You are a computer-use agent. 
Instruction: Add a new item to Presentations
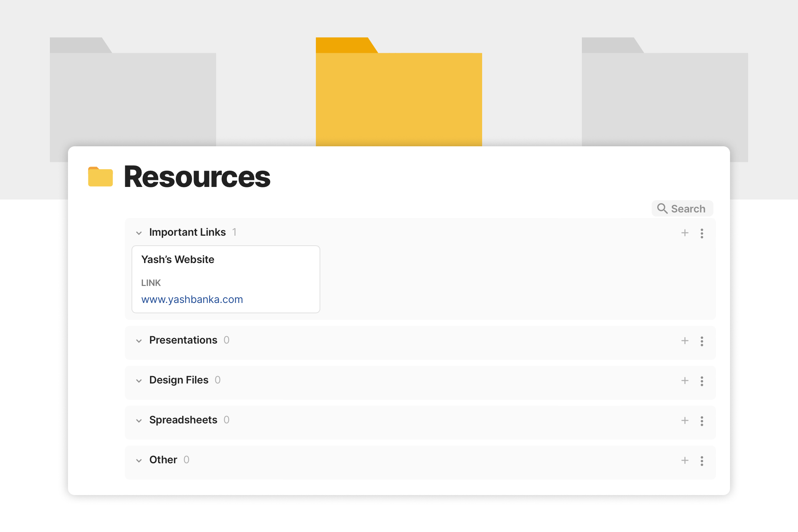point(685,341)
